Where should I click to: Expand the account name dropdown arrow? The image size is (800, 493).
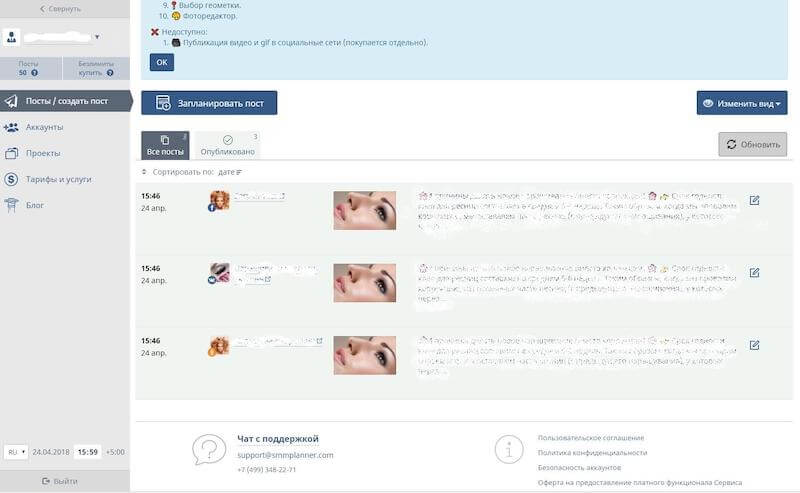point(97,37)
